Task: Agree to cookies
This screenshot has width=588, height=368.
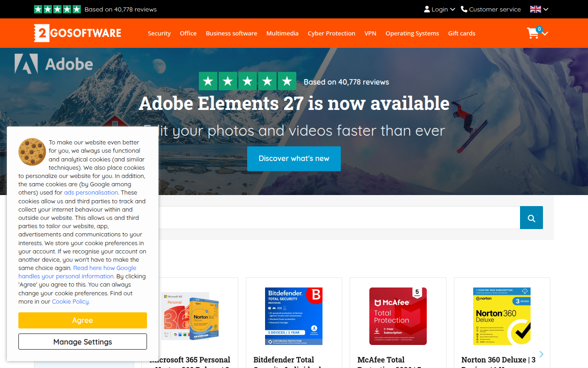Action: tap(83, 320)
